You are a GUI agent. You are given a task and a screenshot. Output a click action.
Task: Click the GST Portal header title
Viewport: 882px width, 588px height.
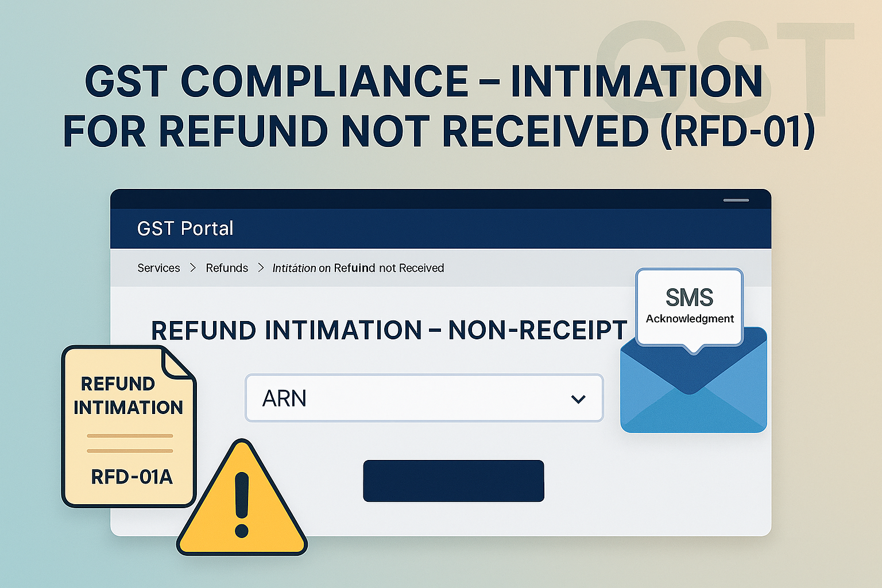pos(185,229)
